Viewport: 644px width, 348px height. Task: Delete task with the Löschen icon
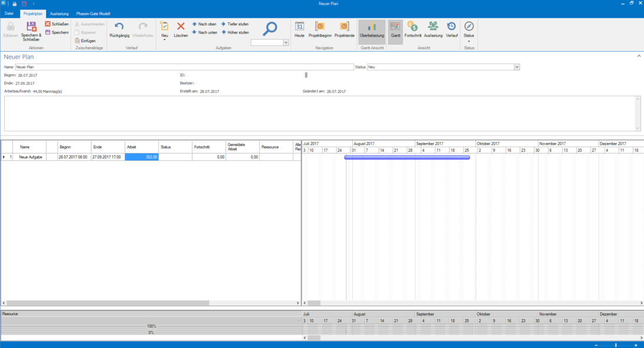pyautogui.click(x=181, y=26)
